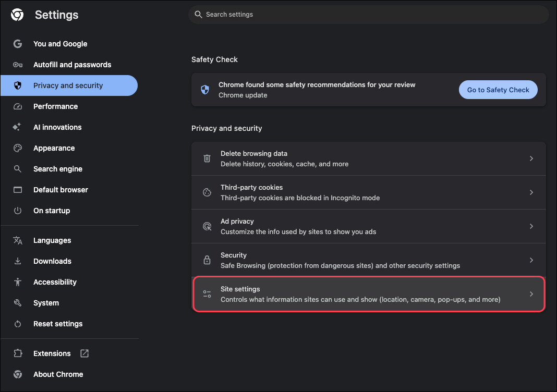Click the Privacy and security section heading
This screenshot has width=557, height=392.
227,128
